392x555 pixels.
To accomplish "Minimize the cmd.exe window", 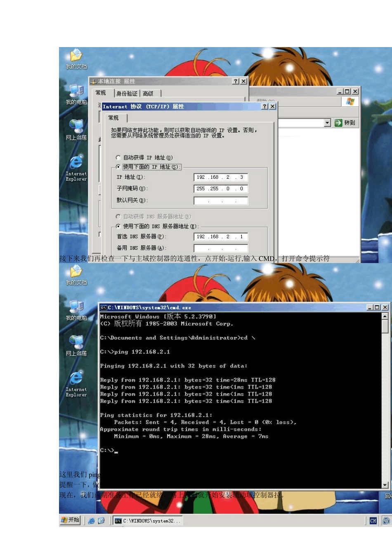I will point(370,308).
